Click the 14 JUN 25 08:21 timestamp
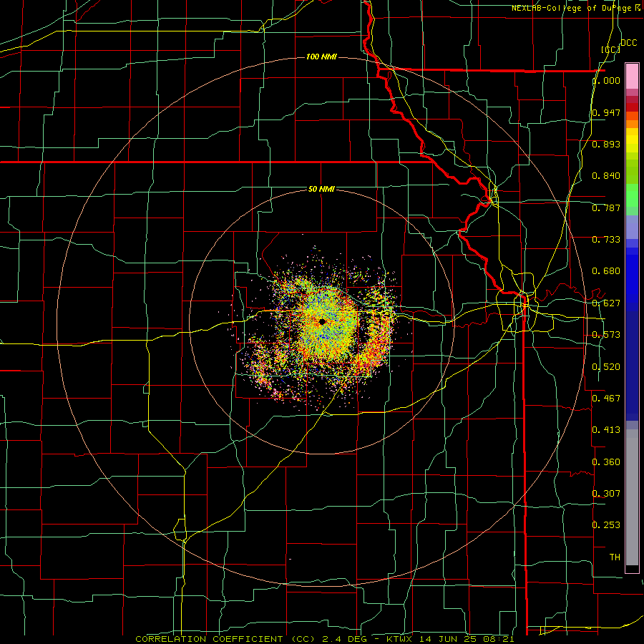This screenshot has height=644, width=644. pos(467,639)
